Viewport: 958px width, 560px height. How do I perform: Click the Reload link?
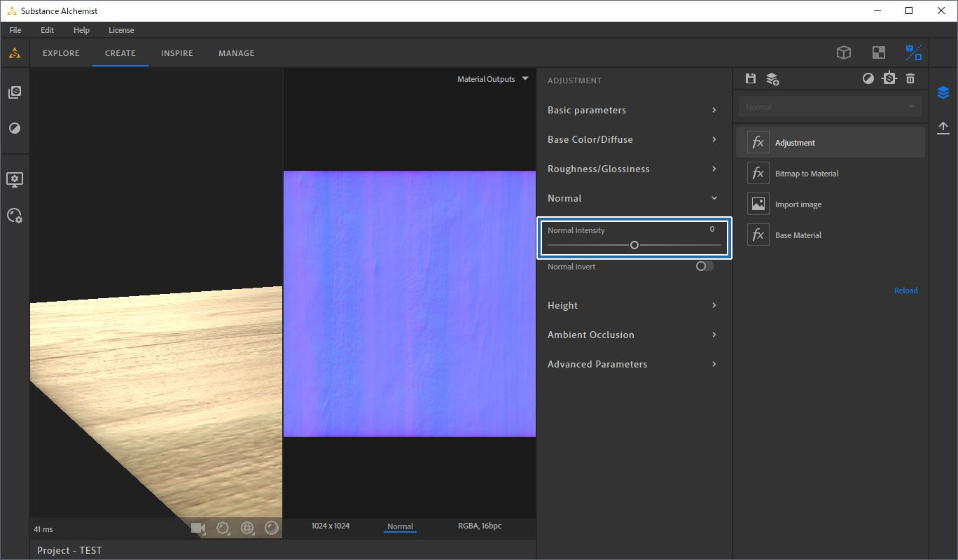coord(905,290)
